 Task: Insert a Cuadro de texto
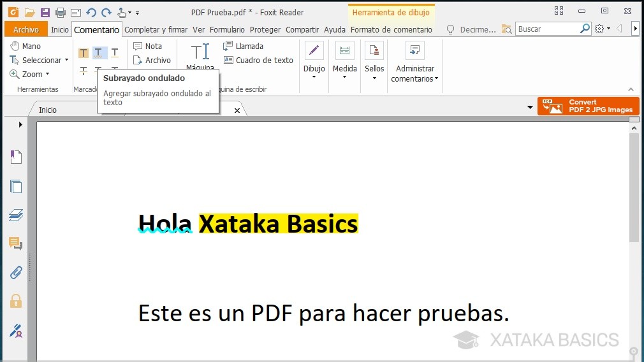pos(258,60)
